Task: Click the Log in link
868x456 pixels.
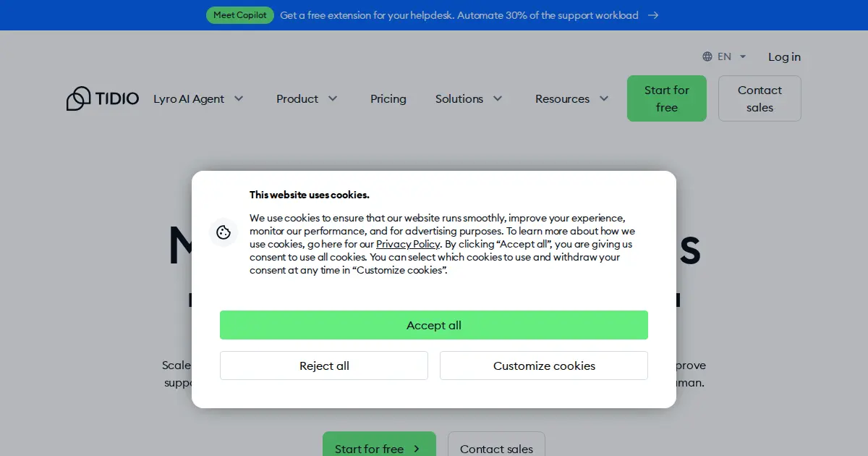Action: pyautogui.click(x=784, y=56)
